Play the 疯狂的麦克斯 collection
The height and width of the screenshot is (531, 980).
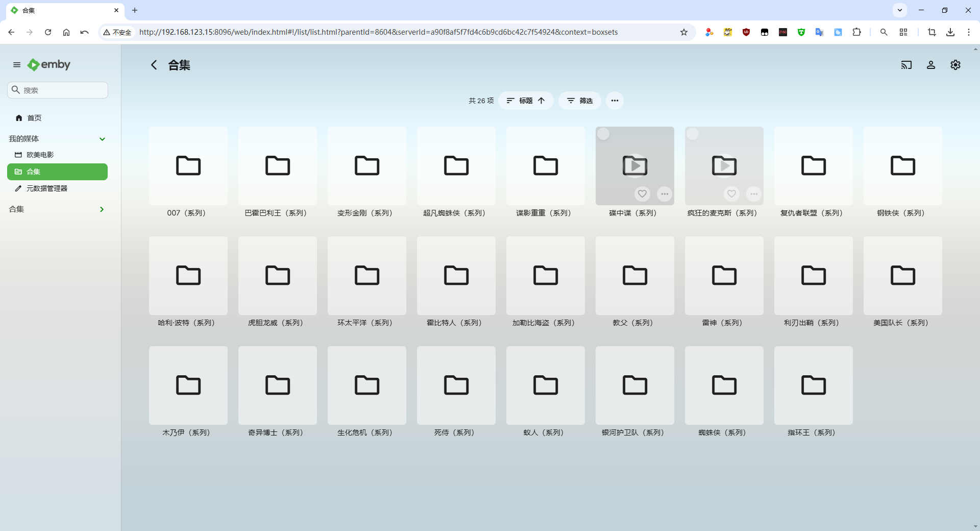724,166
